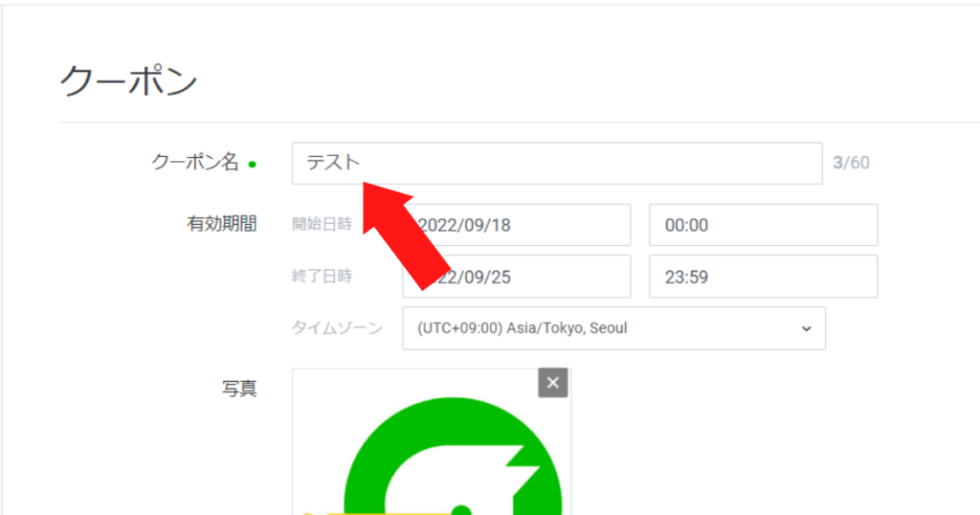Open the end date field 22/09/25
Screen dimensions: 980x515
coord(516,277)
